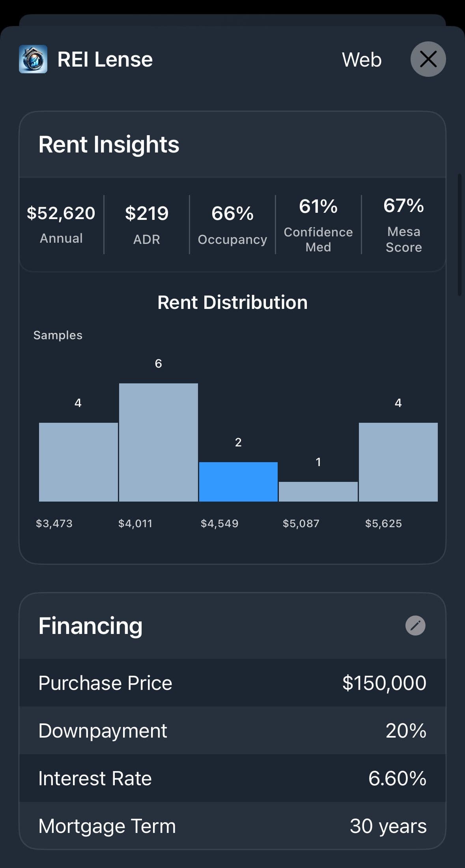Edit Financing with the pencil icon

415,625
